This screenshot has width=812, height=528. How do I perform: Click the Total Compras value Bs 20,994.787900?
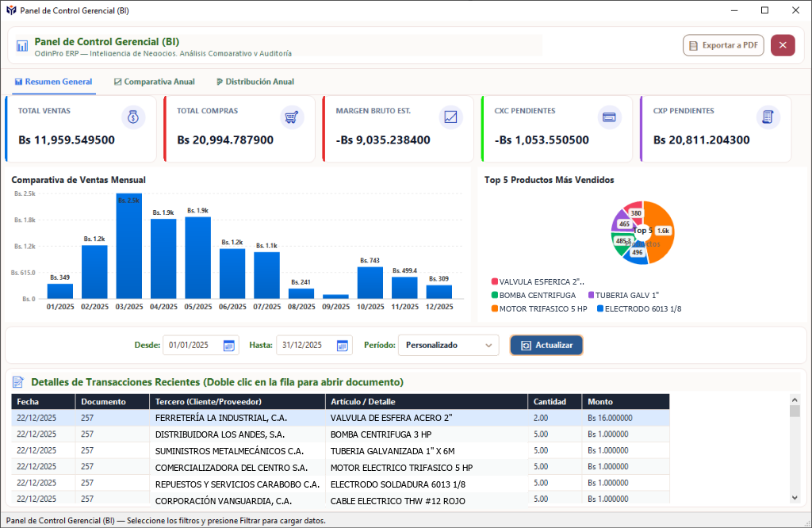pyautogui.click(x=225, y=140)
